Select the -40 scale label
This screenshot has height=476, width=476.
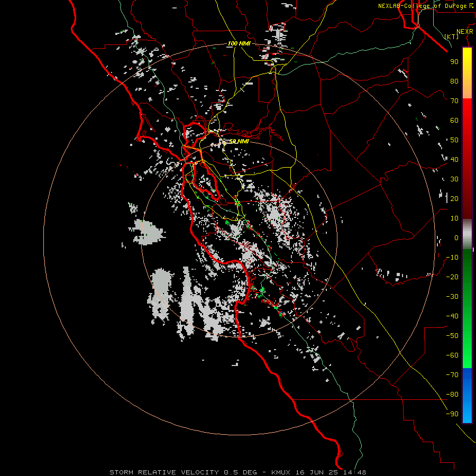click(452, 316)
